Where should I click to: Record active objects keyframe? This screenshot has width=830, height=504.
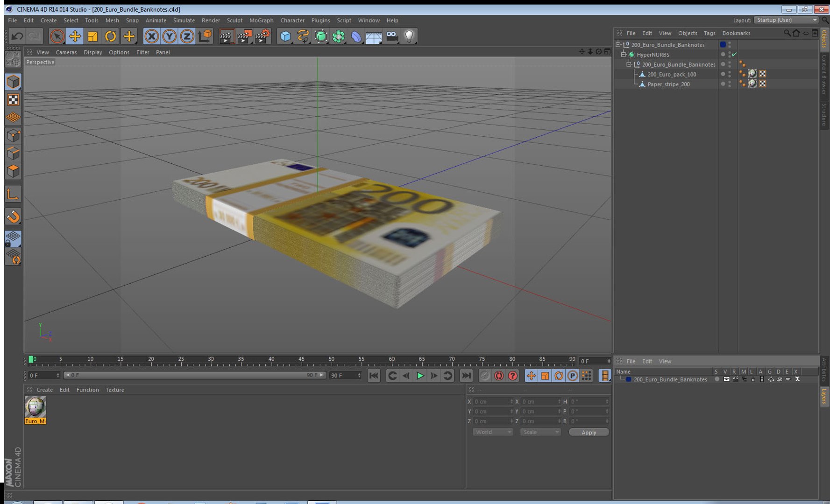pyautogui.click(x=485, y=376)
